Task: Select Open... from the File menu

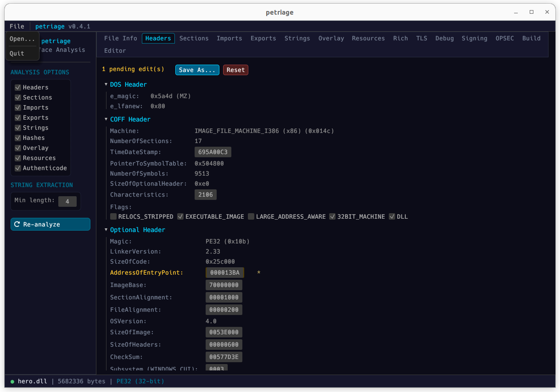Action: 22,39
